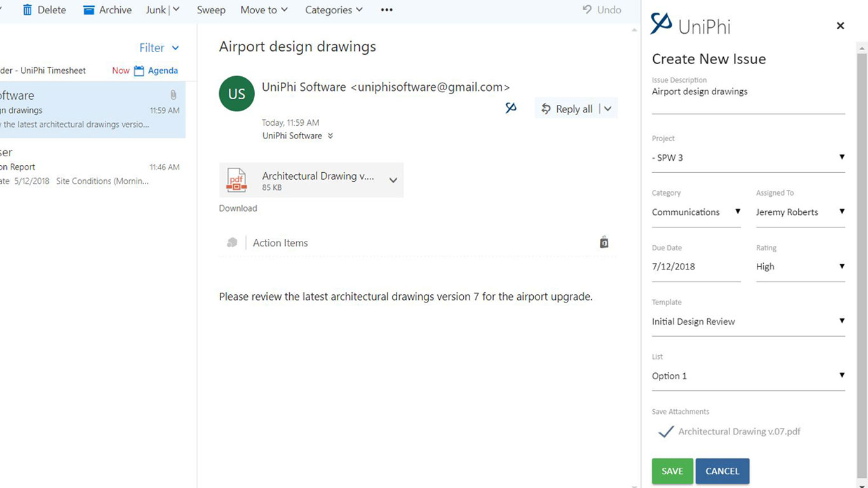Expand the Category dropdown set to Communications

(x=696, y=212)
